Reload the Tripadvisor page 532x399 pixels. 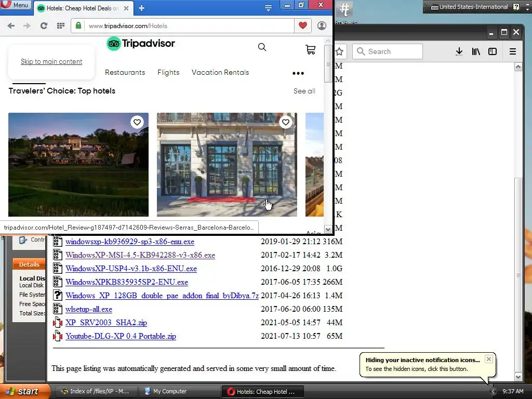(x=44, y=26)
